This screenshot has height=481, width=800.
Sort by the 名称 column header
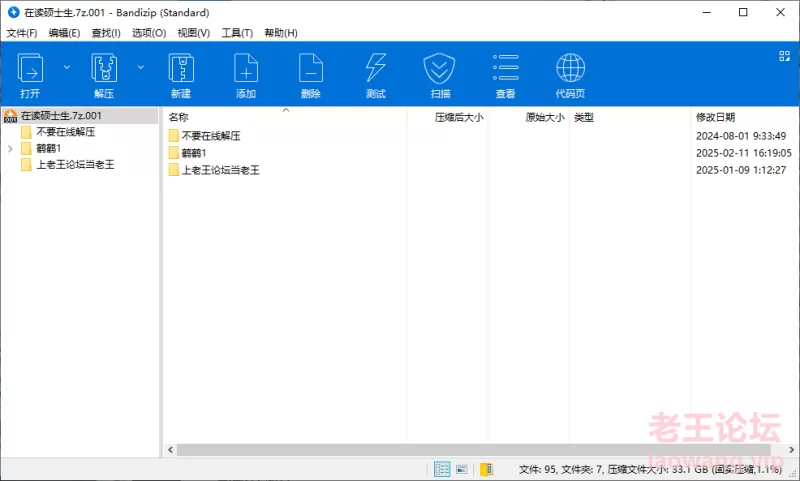[180, 117]
